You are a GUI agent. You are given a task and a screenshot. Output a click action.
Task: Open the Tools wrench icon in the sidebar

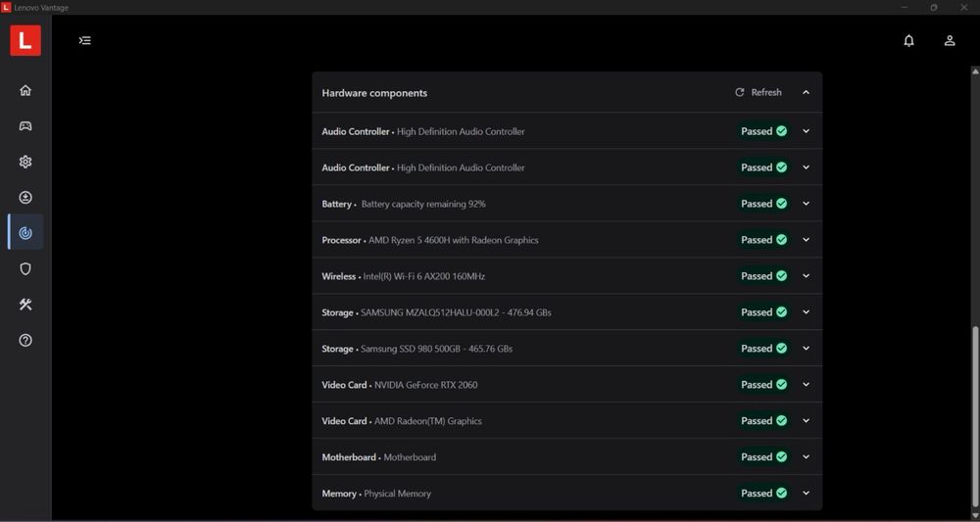[x=25, y=304]
